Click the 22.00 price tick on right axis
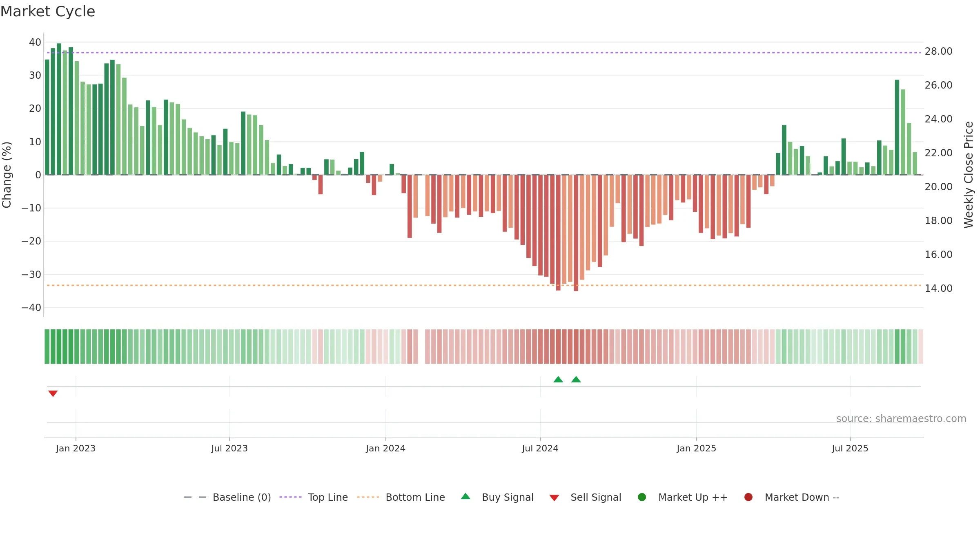Screen dimensions: 980x551 [x=939, y=153]
